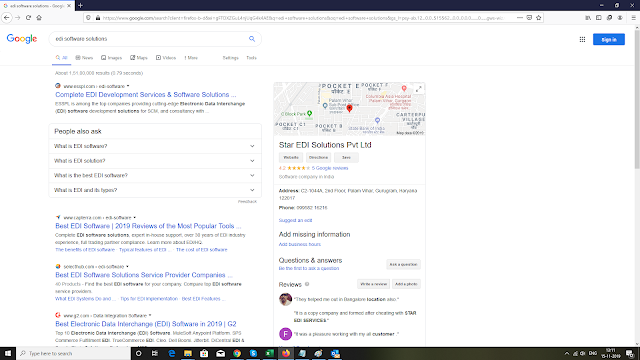Image resolution: width=640 pixels, height=360 pixels.
Task: Open Google Chrome from the taskbar
Action: [x=237, y=353]
